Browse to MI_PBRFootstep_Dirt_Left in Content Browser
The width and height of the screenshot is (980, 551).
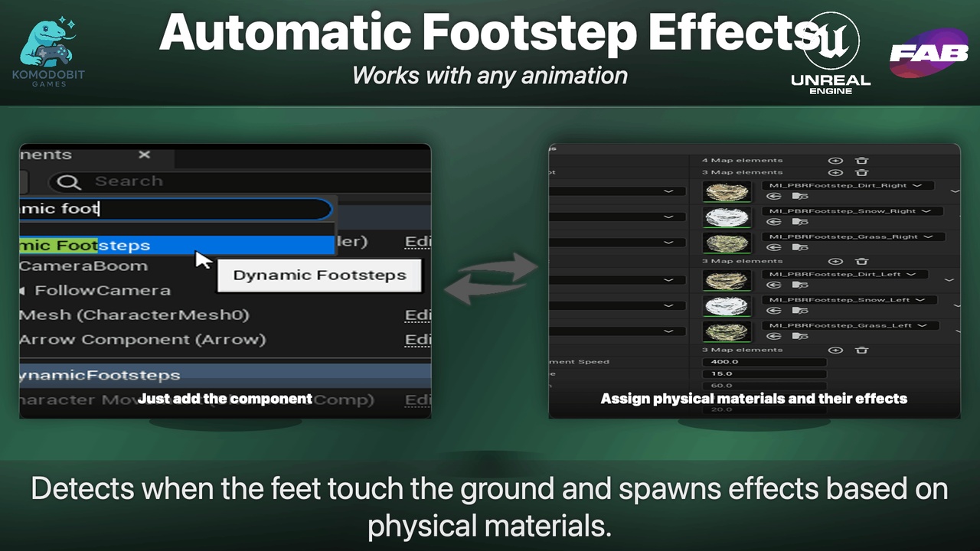point(800,285)
